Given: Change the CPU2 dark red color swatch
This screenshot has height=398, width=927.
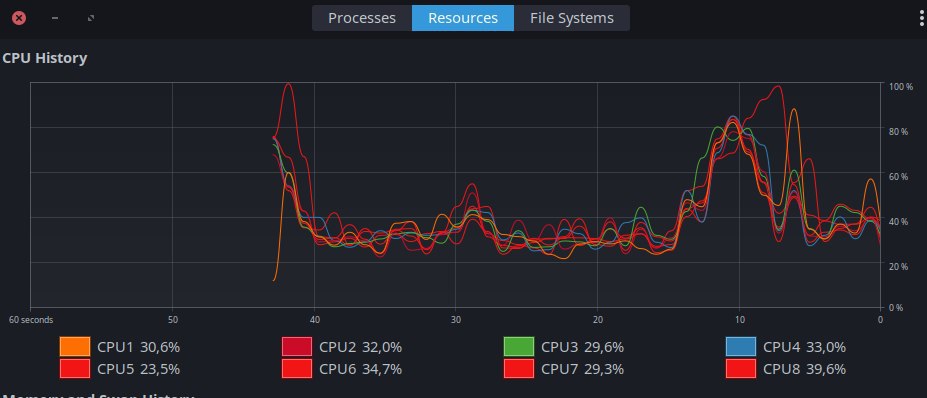Looking at the screenshot, I should pyautogui.click(x=297, y=347).
